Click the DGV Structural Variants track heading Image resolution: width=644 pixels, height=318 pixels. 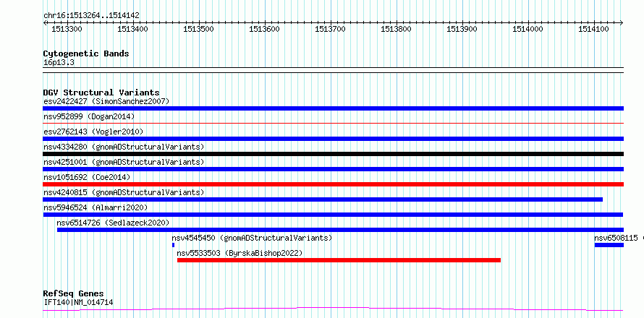tap(101, 93)
